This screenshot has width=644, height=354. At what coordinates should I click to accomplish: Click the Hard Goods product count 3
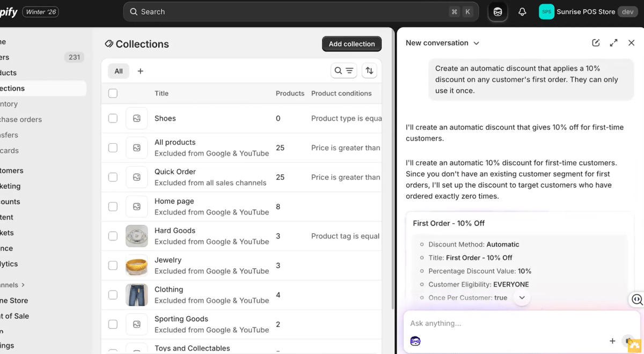pos(278,236)
